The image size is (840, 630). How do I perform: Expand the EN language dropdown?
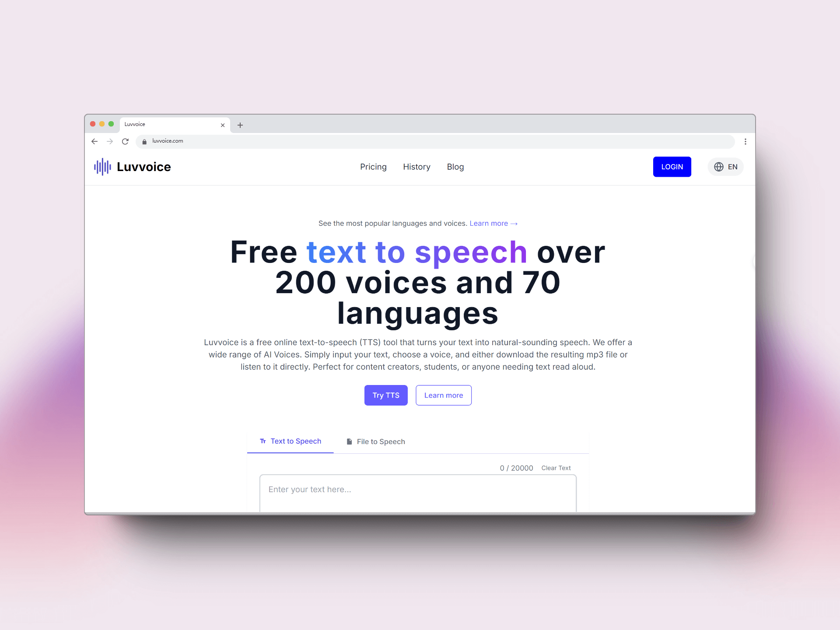click(x=725, y=167)
